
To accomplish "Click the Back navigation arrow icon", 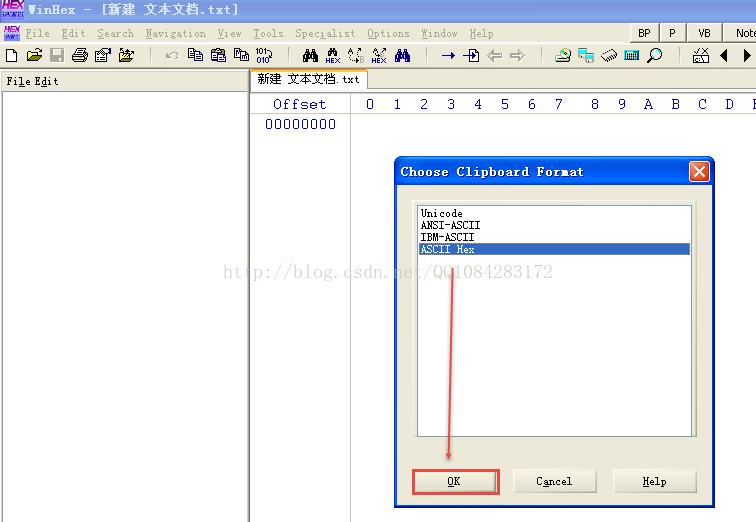I will (494, 56).
